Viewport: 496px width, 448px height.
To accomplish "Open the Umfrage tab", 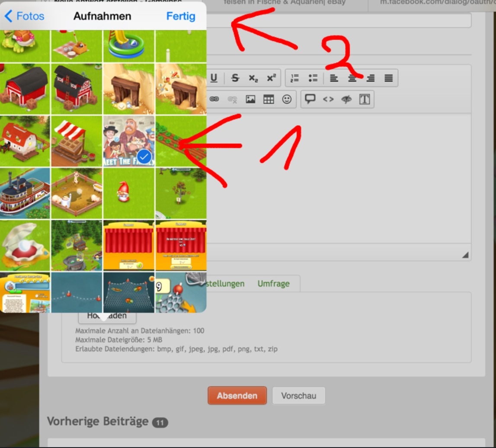I will 273,284.
